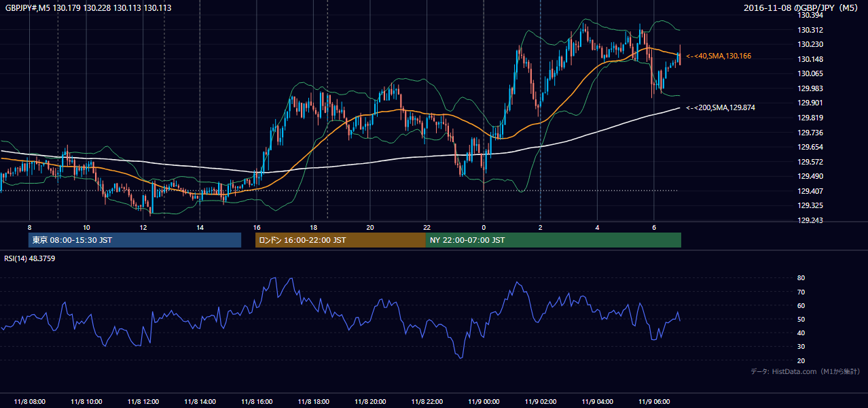Click the RSI 80 level label

tap(801, 278)
